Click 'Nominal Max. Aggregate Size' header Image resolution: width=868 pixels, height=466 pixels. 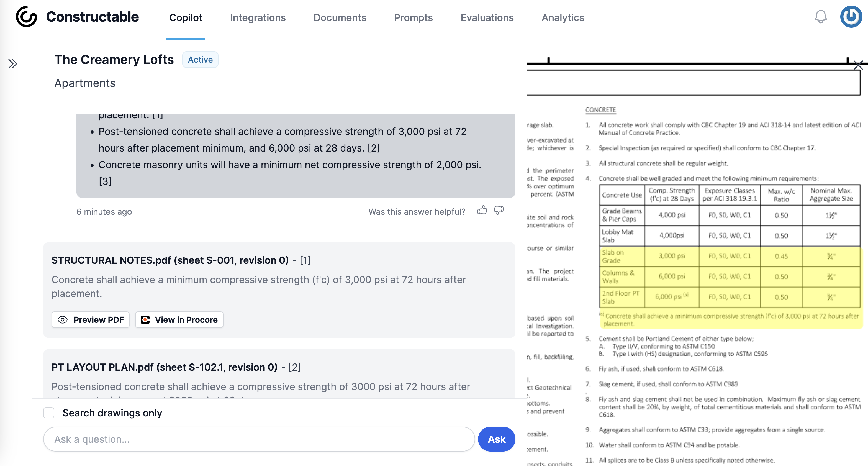click(831, 195)
